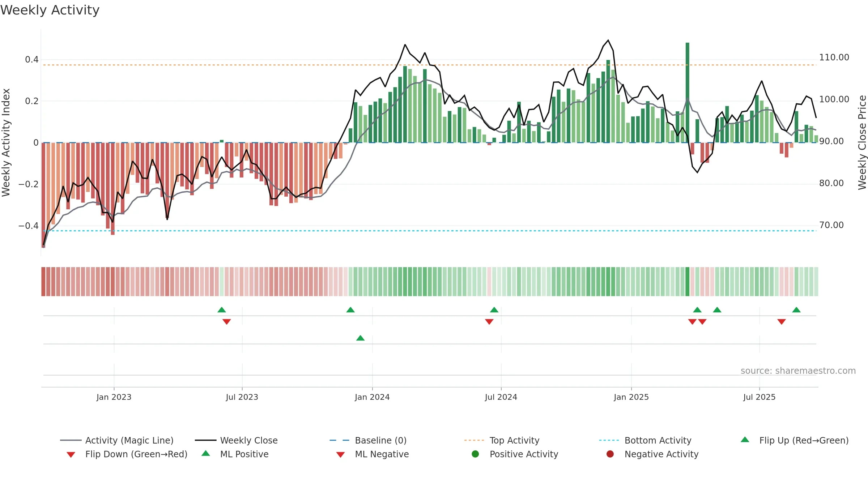
Task: Click the 110.00 price axis label
Action: (834, 57)
